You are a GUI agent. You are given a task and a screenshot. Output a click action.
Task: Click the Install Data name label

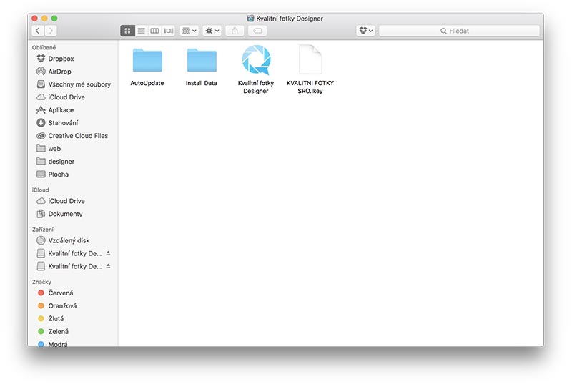pos(202,83)
